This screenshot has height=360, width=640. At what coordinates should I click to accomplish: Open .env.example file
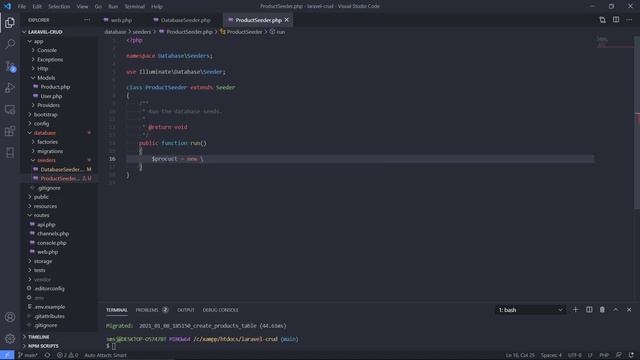pyautogui.click(x=49, y=307)
